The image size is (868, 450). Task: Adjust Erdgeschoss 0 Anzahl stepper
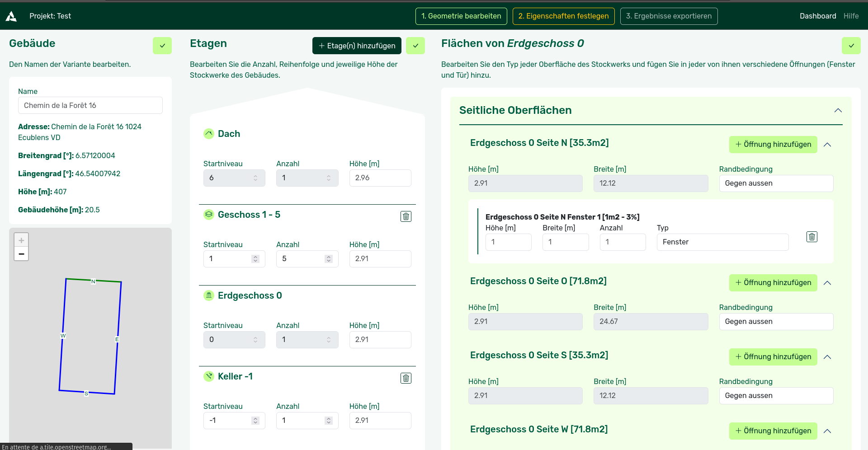(x=329, y=340)
